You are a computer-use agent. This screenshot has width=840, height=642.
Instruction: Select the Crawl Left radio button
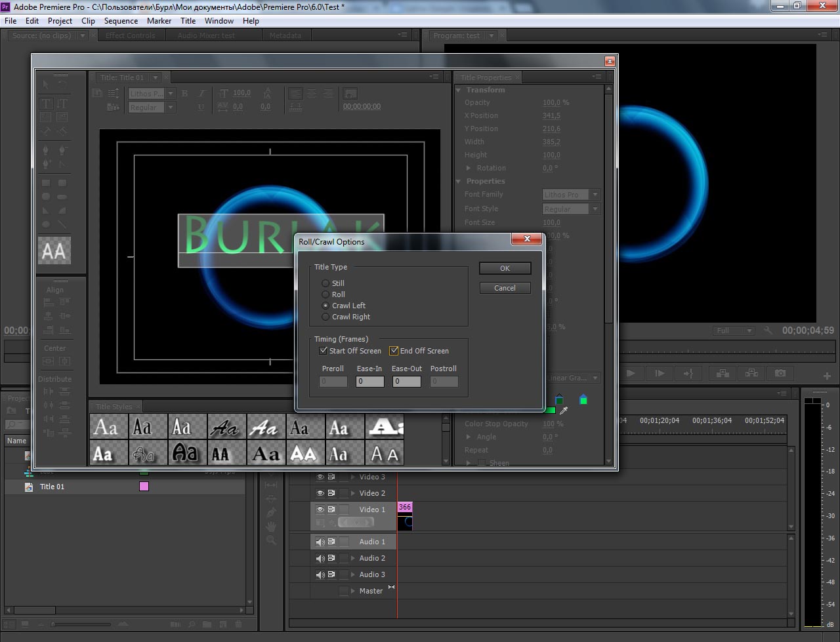(325, 306)
